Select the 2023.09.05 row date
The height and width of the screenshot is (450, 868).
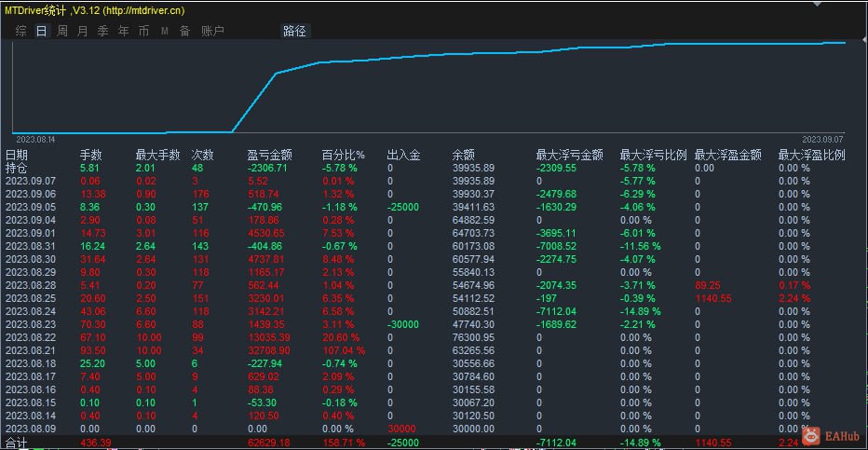[x=31, y=207]
